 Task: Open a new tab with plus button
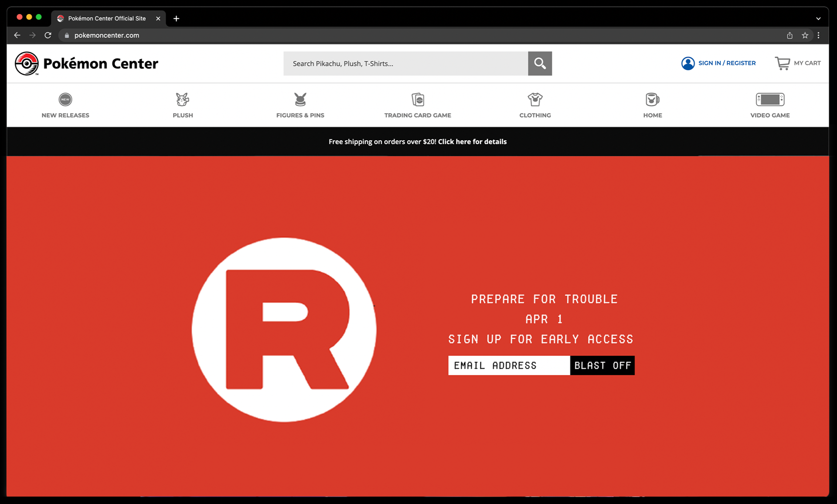click(176, 18)
